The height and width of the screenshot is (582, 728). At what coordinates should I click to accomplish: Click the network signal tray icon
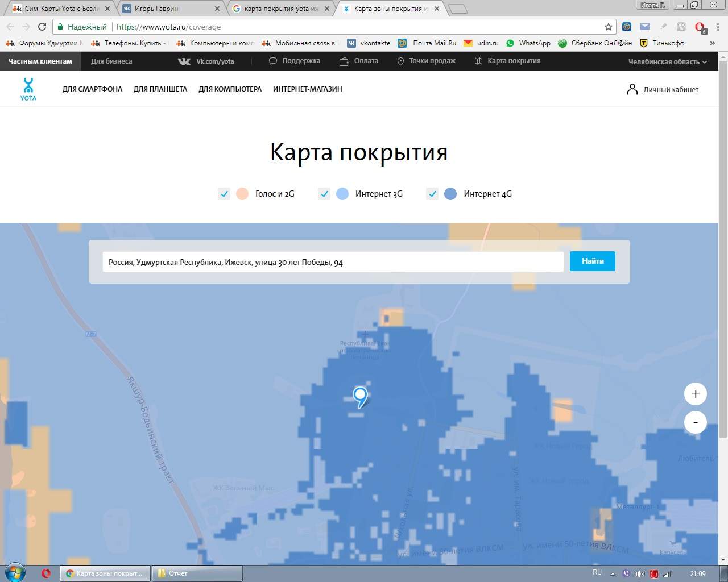pos(668,573)
